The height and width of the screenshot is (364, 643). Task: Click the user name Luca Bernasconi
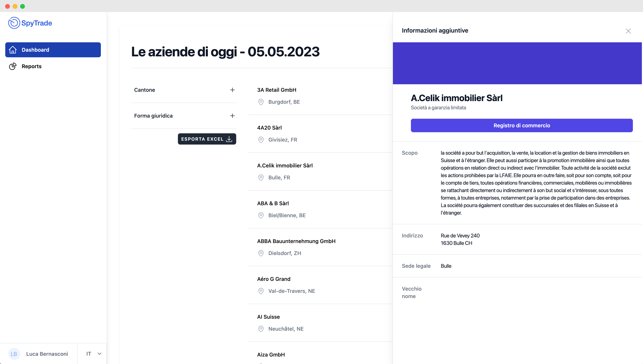tap(47, 354)
